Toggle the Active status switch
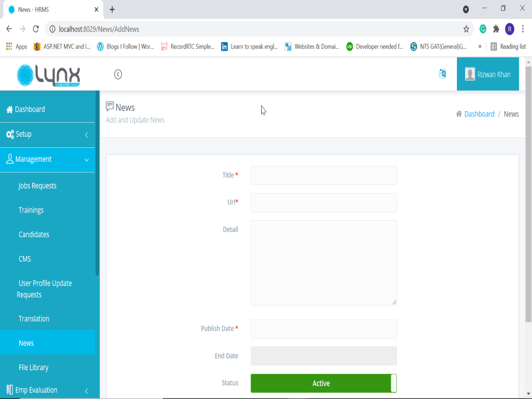This screenshot has width=532, height=399. point(323,383)
